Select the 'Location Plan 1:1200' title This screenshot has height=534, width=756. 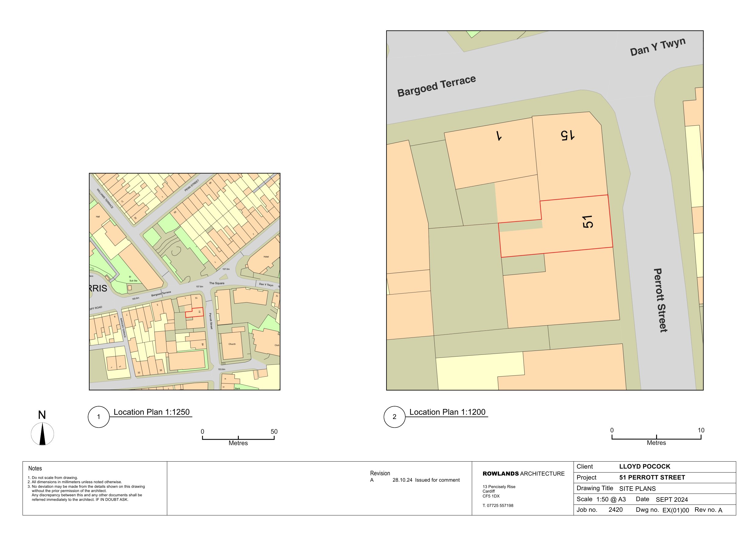tap(447, 412)
